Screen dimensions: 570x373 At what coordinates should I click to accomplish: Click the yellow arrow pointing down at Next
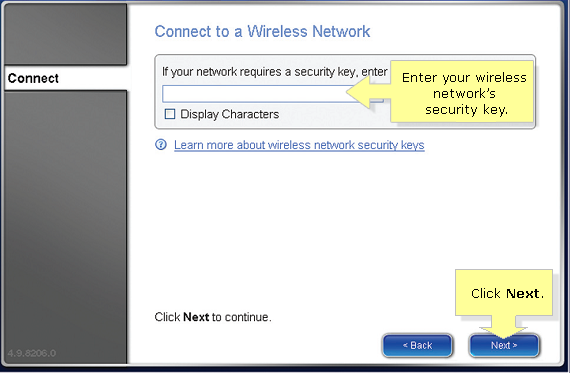pos(503,325)
